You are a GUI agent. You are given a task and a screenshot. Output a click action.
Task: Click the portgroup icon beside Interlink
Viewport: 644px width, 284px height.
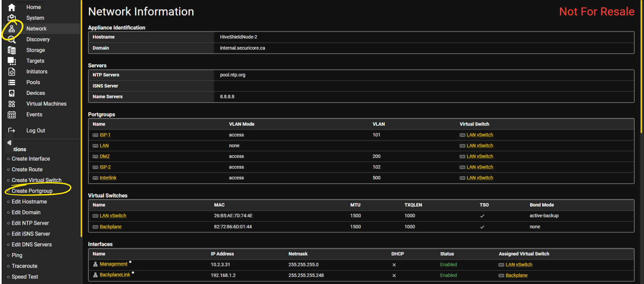[x=95, y=178]
